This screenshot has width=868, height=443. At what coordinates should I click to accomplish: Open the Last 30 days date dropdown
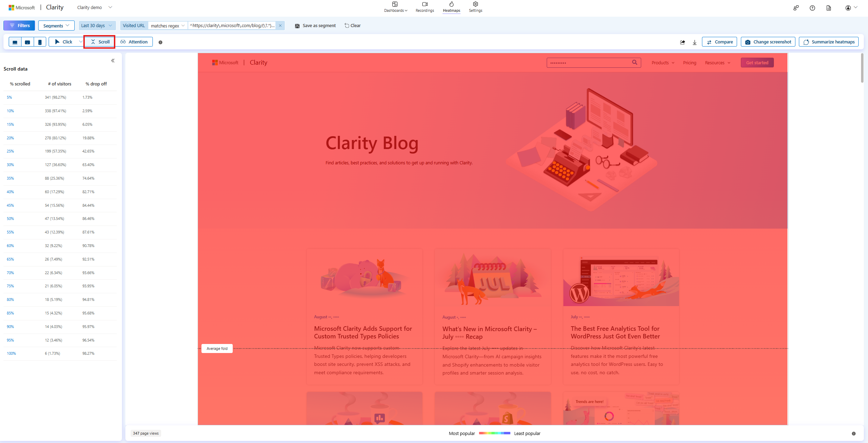coord(96,26)
